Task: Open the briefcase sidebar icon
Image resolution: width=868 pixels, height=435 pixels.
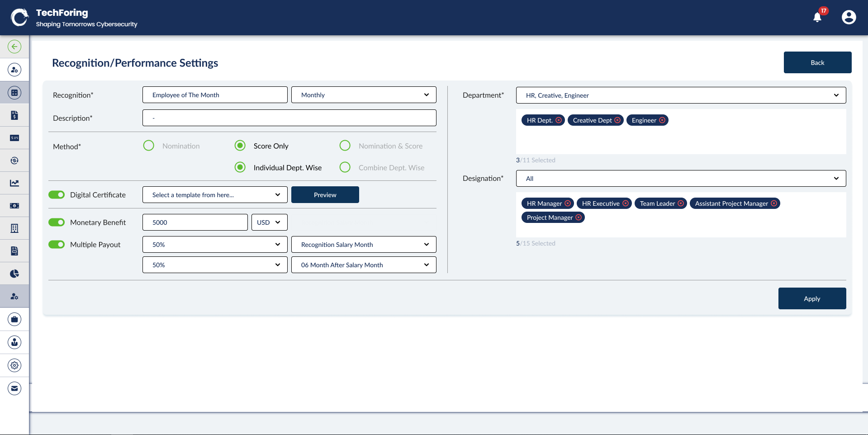Action: click(x=14, y=319)
